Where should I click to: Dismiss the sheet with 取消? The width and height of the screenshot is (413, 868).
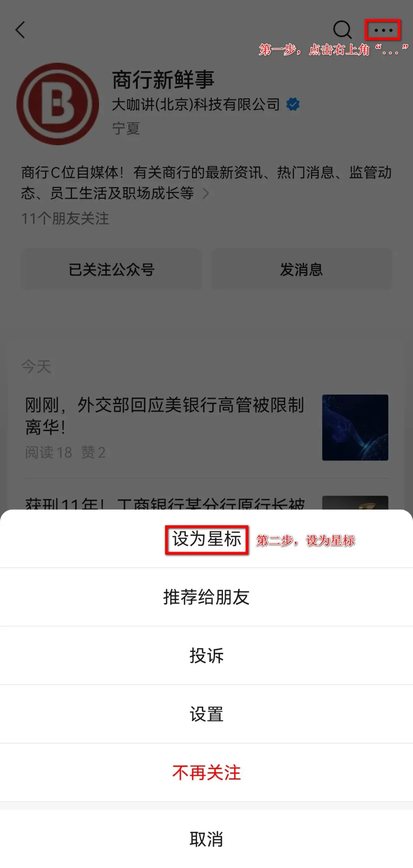click(x=206, y=839)
